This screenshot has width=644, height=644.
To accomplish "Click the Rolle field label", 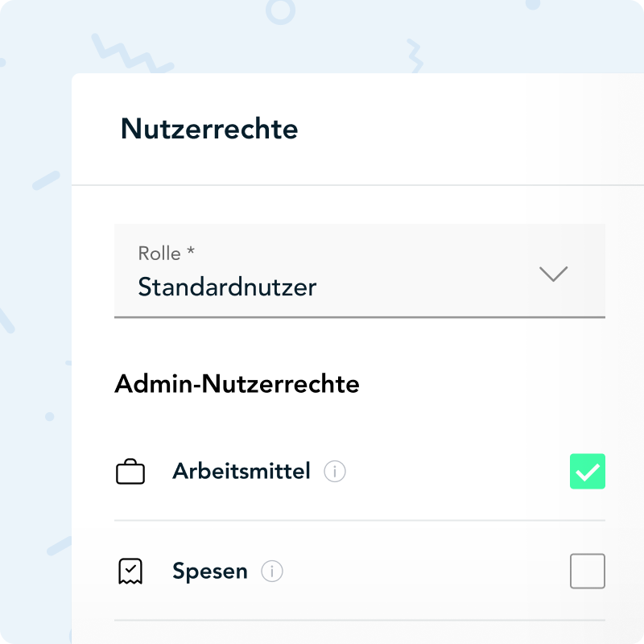I will click(x=159, y=254).
